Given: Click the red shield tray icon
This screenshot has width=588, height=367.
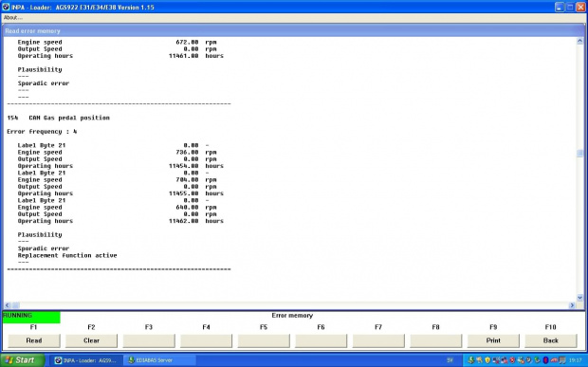Looking at the screenshot, I should tap(512, 360).
